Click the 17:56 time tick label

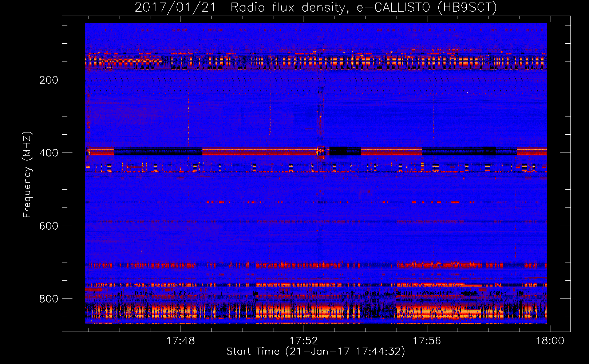427,341
